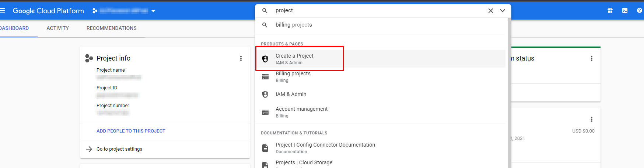Image resolution: width=644 pixels, height=168 pixels.
Task: Open 'Billing projects' result
Action: [381, 76]
